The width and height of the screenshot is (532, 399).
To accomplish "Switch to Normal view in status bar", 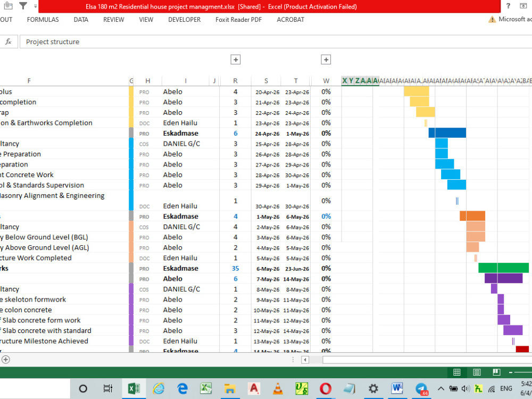I will click(456, 372).
